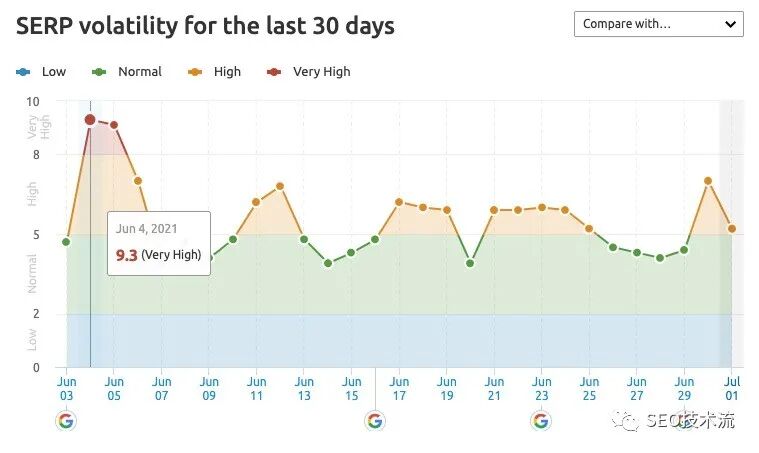Click the Jul 01 data point
Viewport: 759px width, 453px height.
click(x=732, y=229)
